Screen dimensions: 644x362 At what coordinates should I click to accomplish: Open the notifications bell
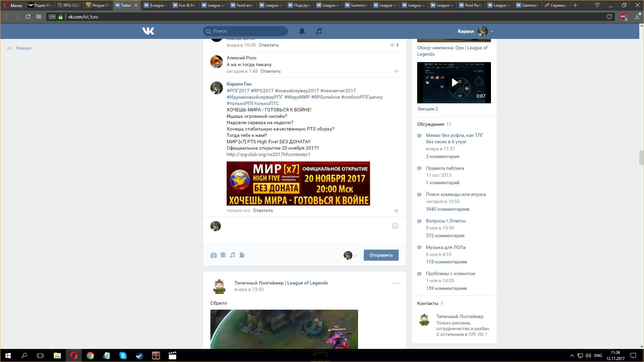302,31
